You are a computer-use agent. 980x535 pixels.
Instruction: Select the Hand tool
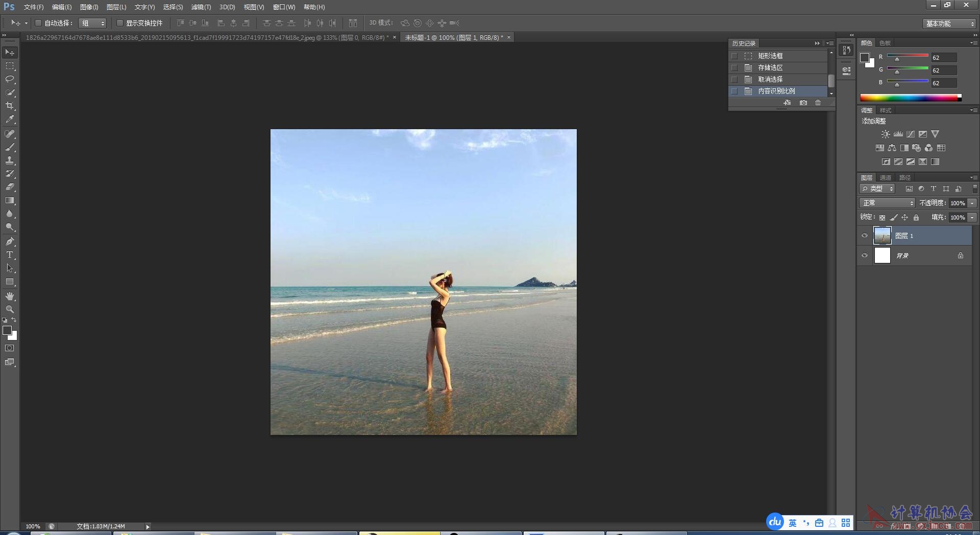click(x=10, y=296)
